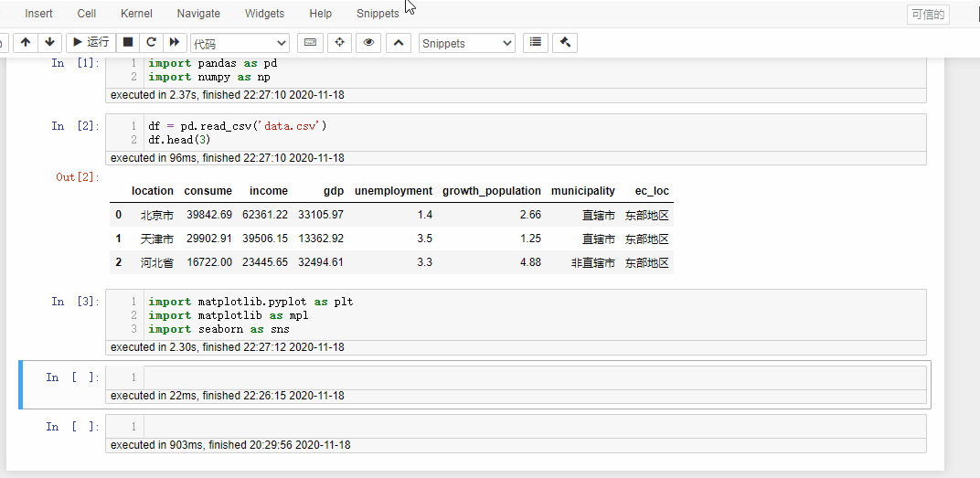Move the selected cell up

pos(26,42)
